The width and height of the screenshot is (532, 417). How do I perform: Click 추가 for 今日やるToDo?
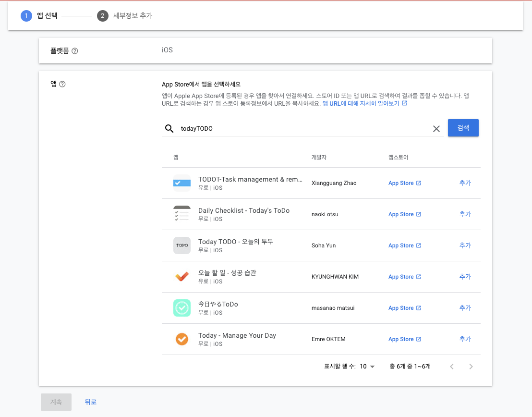(x=465, y=308)
